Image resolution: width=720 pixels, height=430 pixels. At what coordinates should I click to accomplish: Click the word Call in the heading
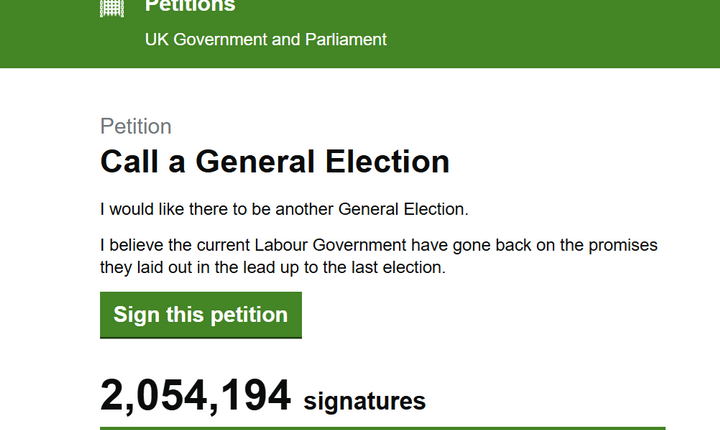click(x=134, y=161)
